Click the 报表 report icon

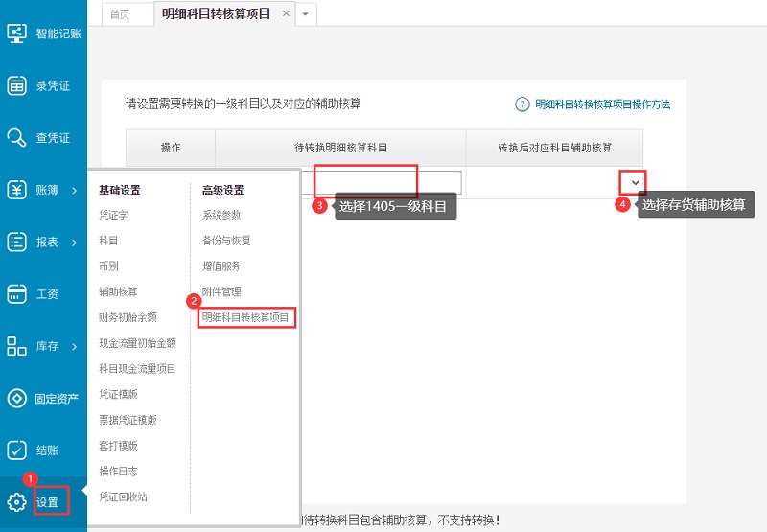[x=17, y=242]
